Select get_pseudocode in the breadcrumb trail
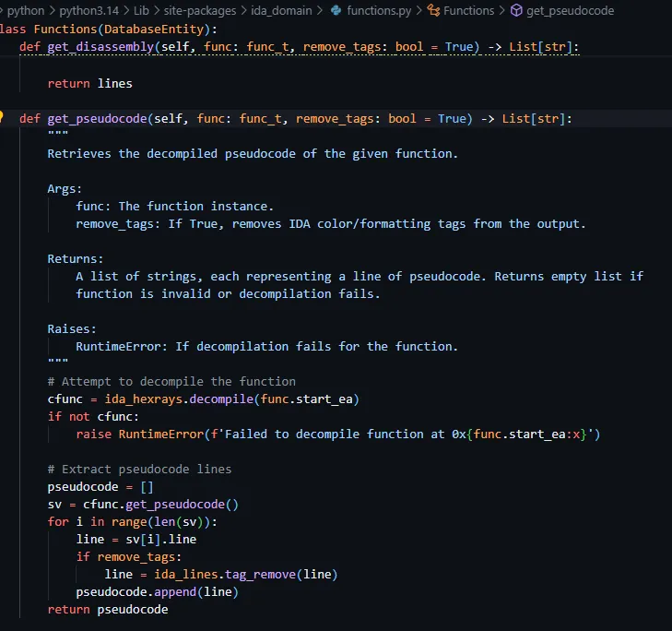Viewport: 672px width, 631px height. pos(570,11)
